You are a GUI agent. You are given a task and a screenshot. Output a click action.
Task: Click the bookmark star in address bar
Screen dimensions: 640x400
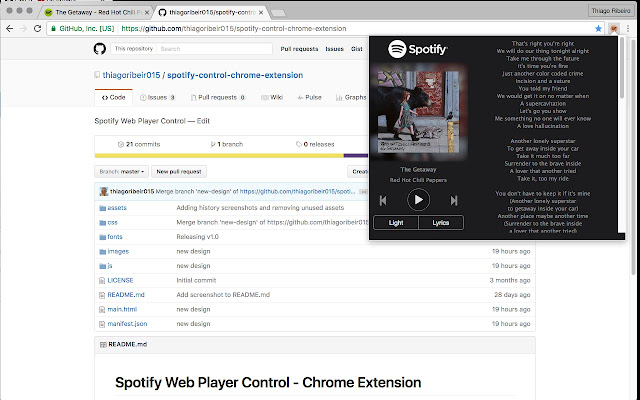tap(598, 29)
